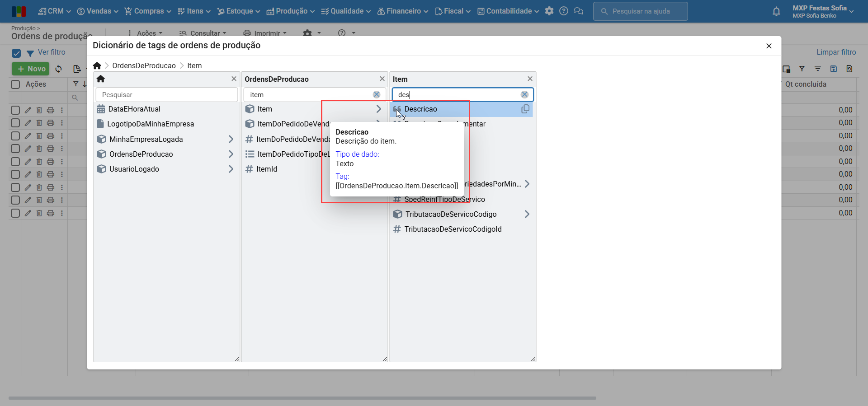
Task: Check the select-all checkbox in Ações header
Action: [x=15, y=84]
